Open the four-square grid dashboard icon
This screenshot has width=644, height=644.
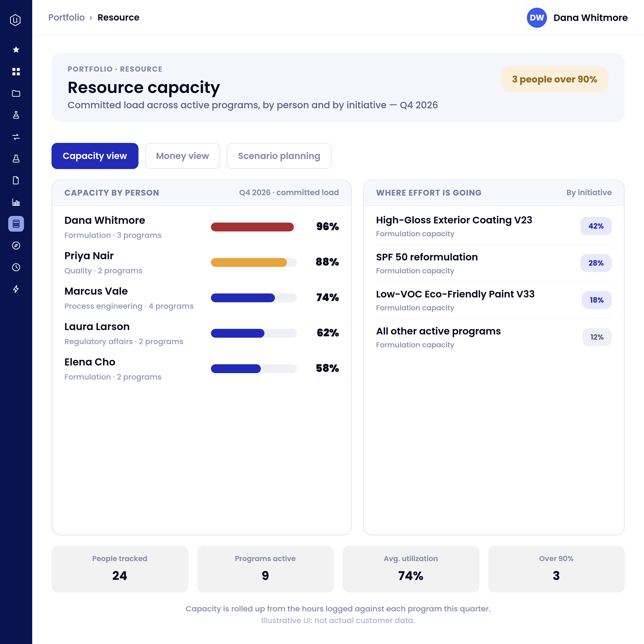pos(16,72)
